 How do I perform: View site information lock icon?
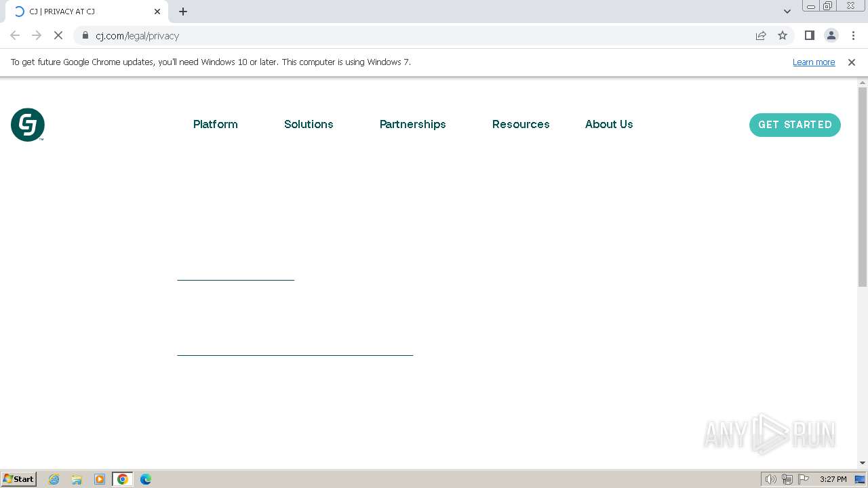85,35
